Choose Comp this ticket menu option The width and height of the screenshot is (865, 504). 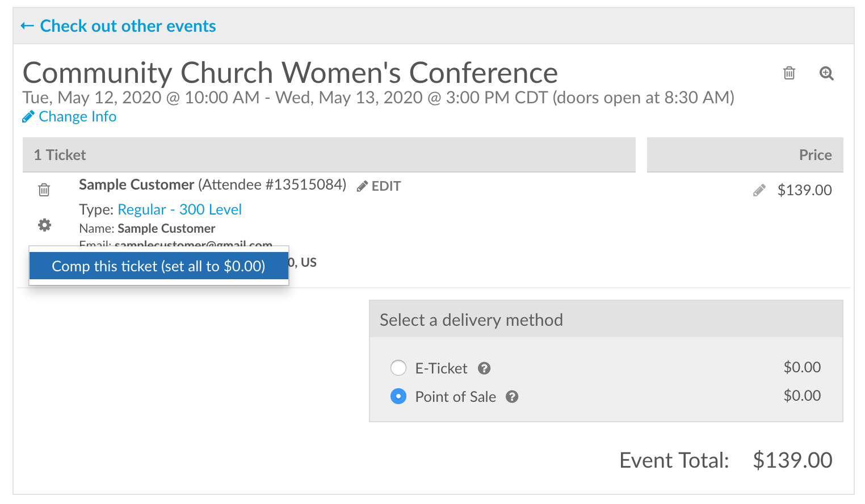pyautogui.click(x=158, y=266)
